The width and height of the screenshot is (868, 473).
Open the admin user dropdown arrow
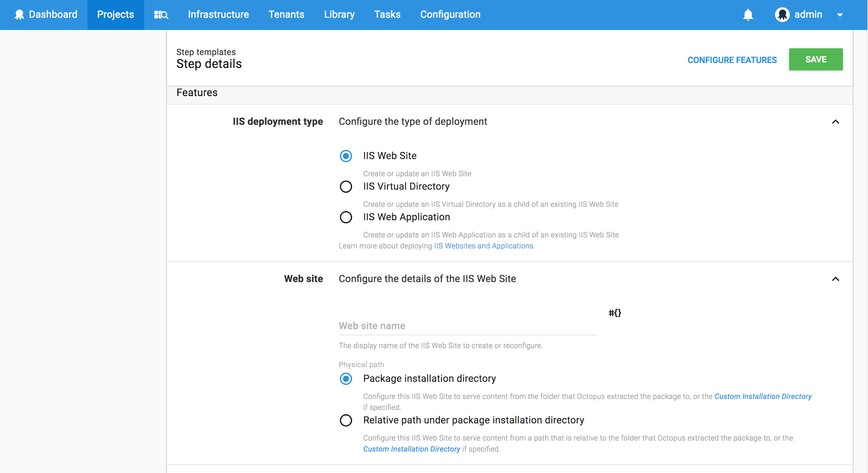840,15
